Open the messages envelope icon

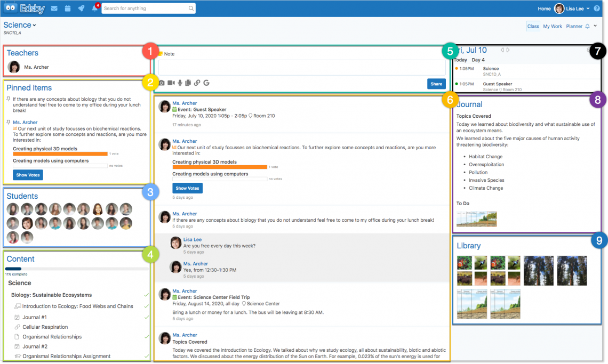[x=54, y=9]
